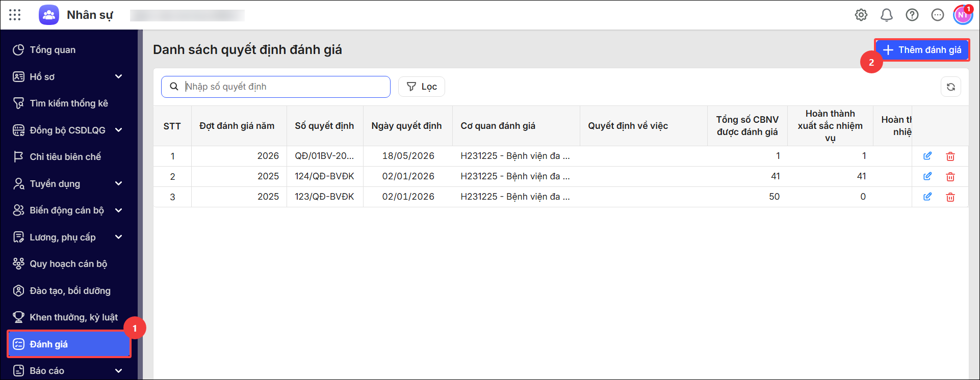The width and height of the screenshot is (980, 380).
Task: Open user avatar menu
Action: (x=963, y=15)
